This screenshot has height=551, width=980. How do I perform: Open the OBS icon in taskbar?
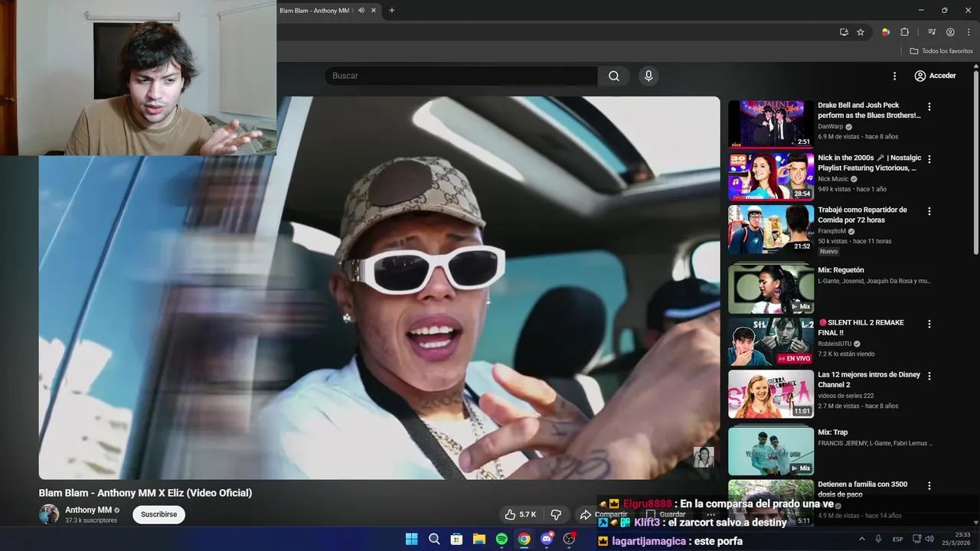click(x=569, y=539)
